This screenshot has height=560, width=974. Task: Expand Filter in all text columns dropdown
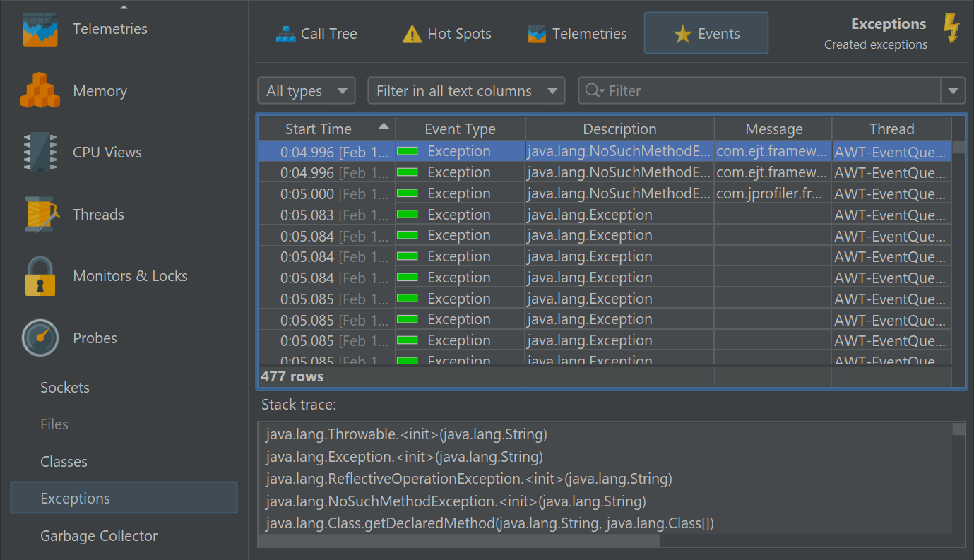pyautogui.click(x=466, y=91)
